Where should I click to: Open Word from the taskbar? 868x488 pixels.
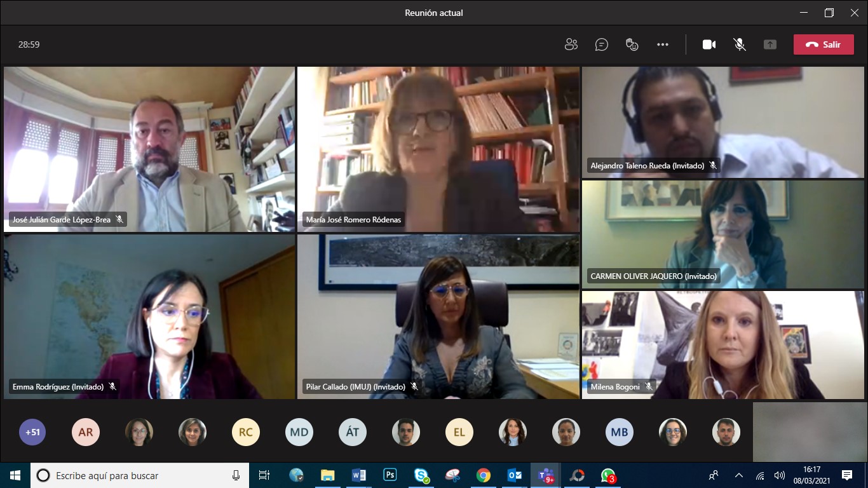(x=358, y=475)
